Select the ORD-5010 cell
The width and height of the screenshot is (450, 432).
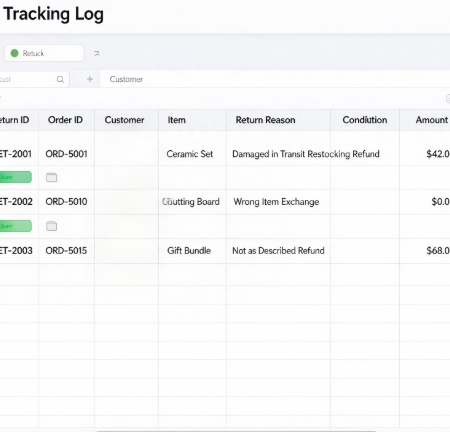pyautogui.click(x=66, y=202)
